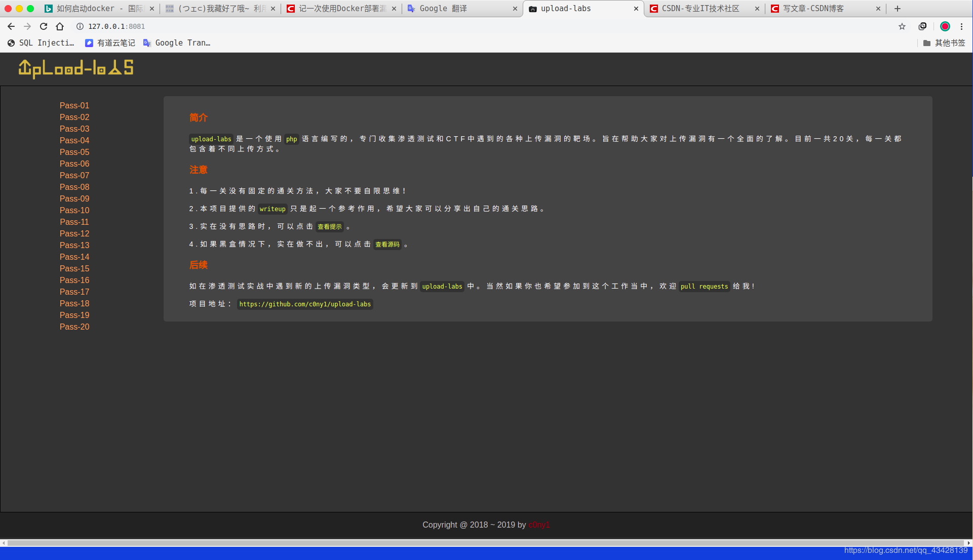Click the c0ny1 author link in footer
The image size is (973, 560).
539,525
